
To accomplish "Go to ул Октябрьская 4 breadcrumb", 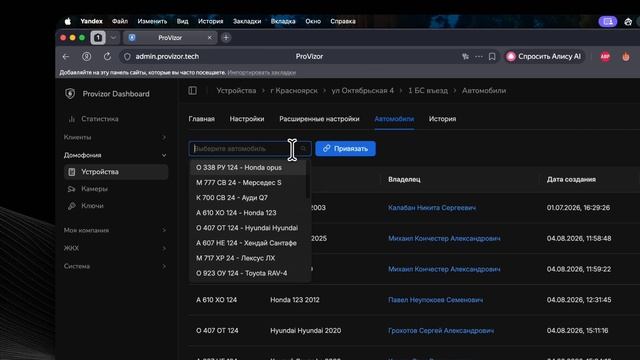I will pyautogui.click(x=362, y=91).
